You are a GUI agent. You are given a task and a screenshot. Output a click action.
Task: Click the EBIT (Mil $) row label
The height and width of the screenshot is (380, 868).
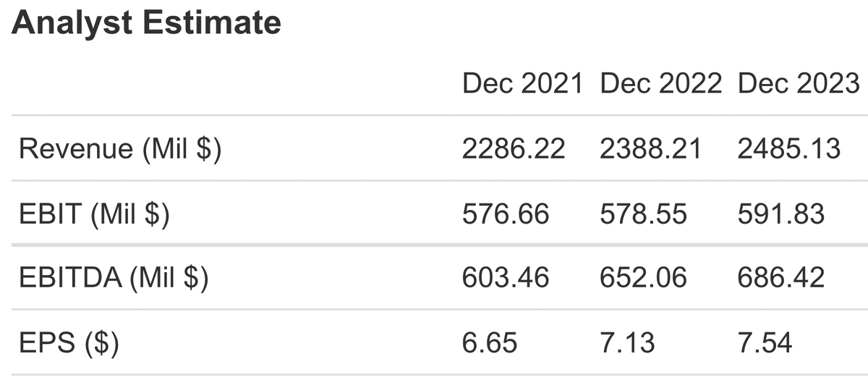[x=94, y=214]
